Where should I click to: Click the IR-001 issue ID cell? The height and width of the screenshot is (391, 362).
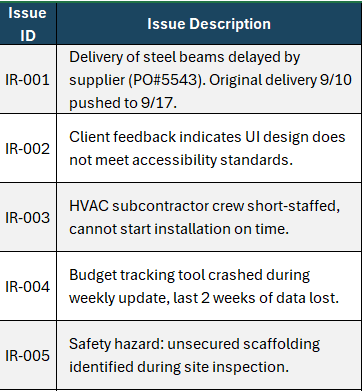click(28, 79)
